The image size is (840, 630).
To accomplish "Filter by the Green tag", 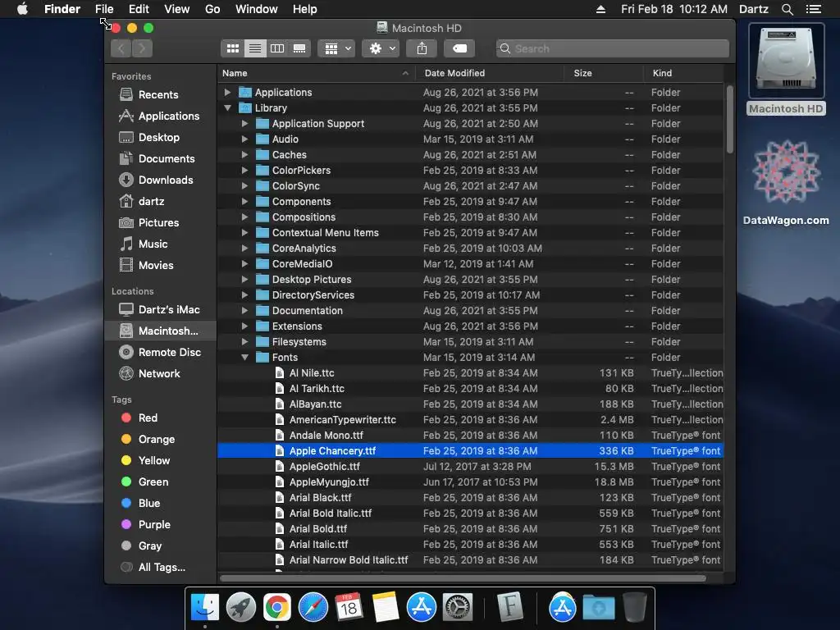I will [144, 482].
